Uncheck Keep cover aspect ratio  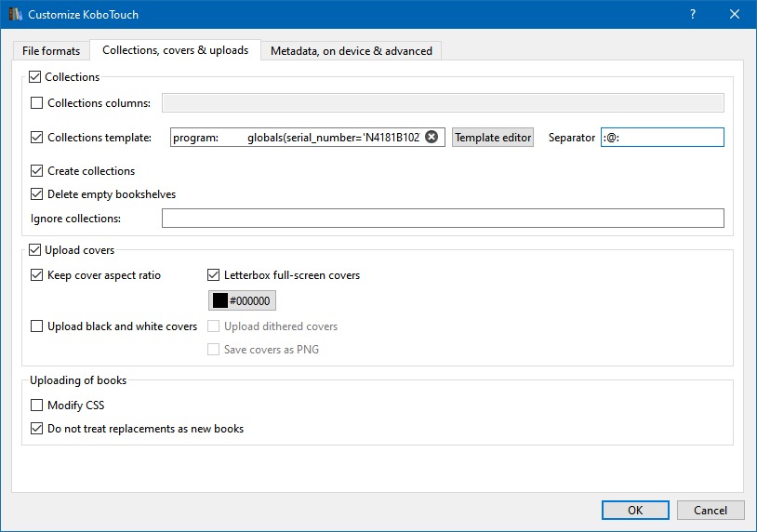point(37,275)
